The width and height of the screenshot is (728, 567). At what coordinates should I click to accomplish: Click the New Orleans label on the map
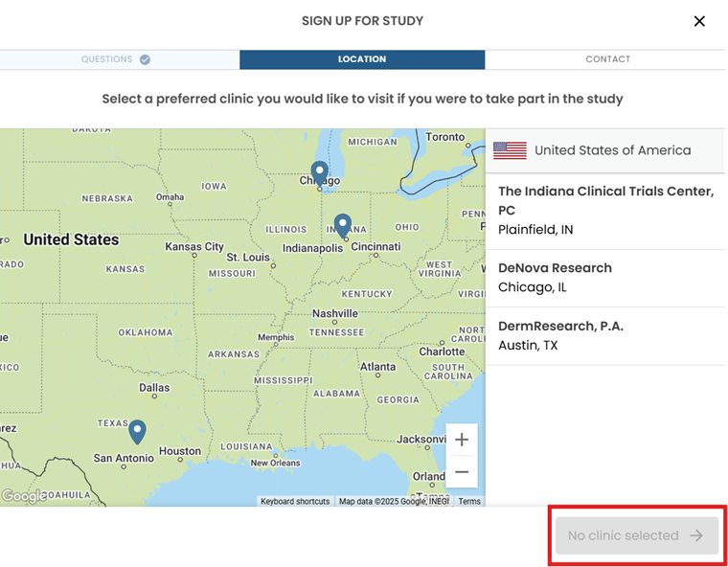pyautogui.click(x=275, y=463)
